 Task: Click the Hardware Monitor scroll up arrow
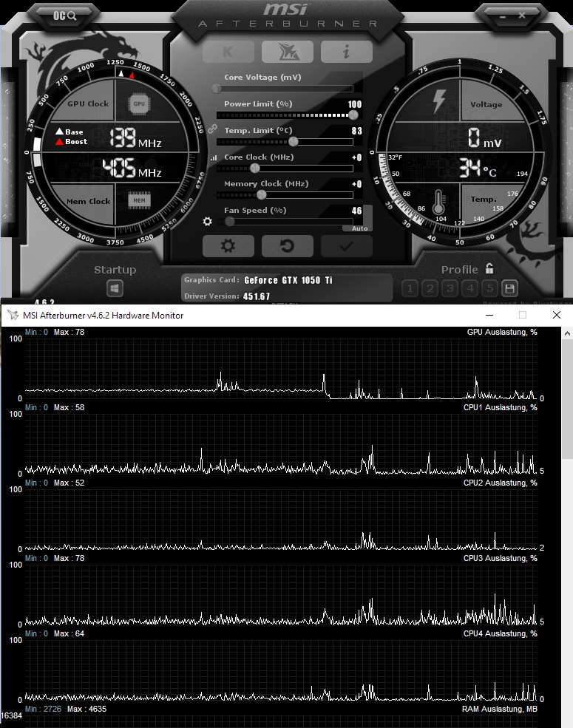(567, 333)
